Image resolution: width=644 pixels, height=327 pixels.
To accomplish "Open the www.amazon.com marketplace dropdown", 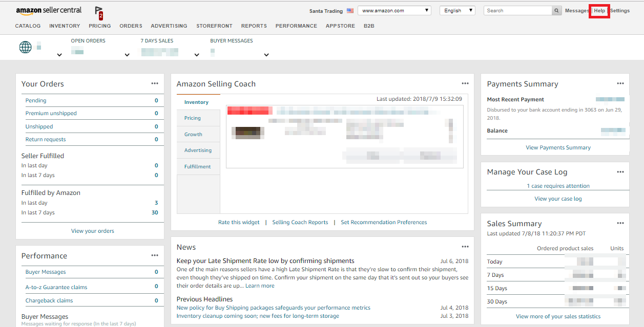I will (394, 11).
